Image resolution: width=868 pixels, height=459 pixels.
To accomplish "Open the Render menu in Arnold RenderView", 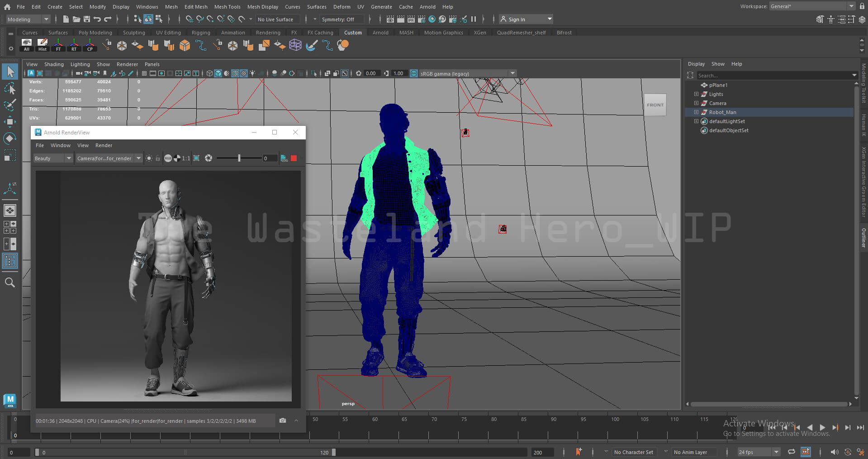I will coord(104,145).
